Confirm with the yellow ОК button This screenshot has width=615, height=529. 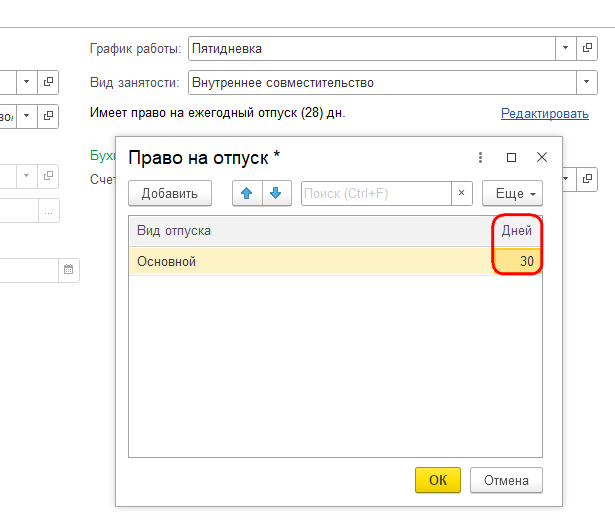click(x=438, y=480)
